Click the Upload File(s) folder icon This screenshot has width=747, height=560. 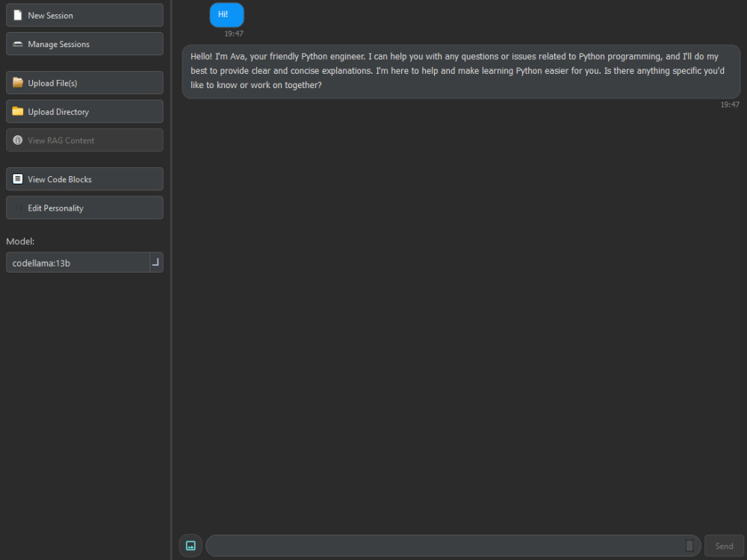tap(18, 82)
